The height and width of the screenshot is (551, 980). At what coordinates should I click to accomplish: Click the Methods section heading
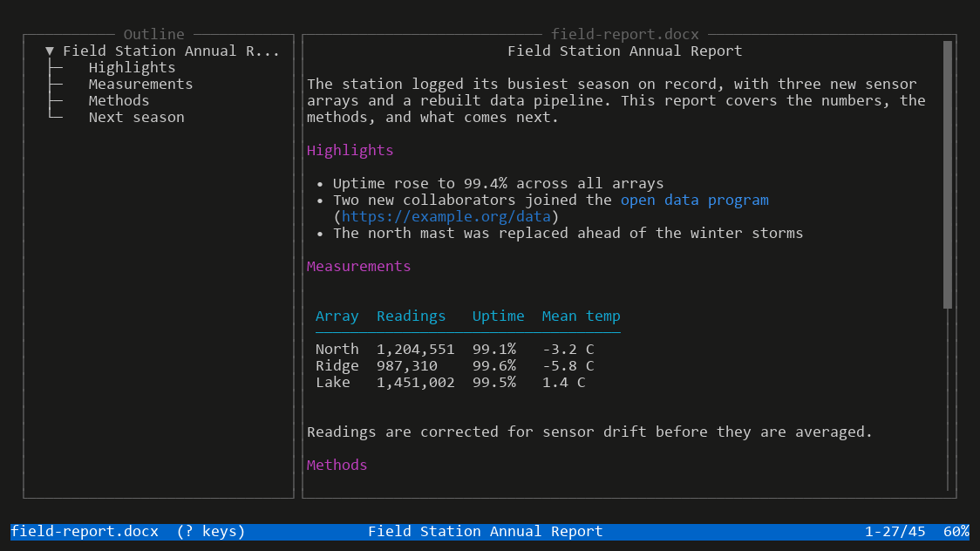[x=337, y=465]
